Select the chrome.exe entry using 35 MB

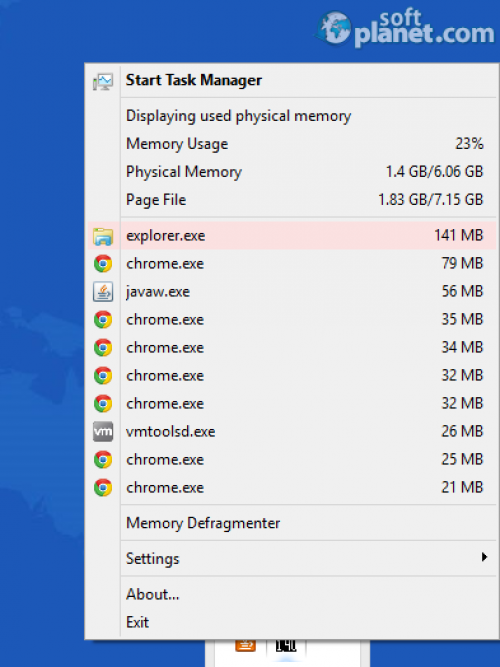291,319
